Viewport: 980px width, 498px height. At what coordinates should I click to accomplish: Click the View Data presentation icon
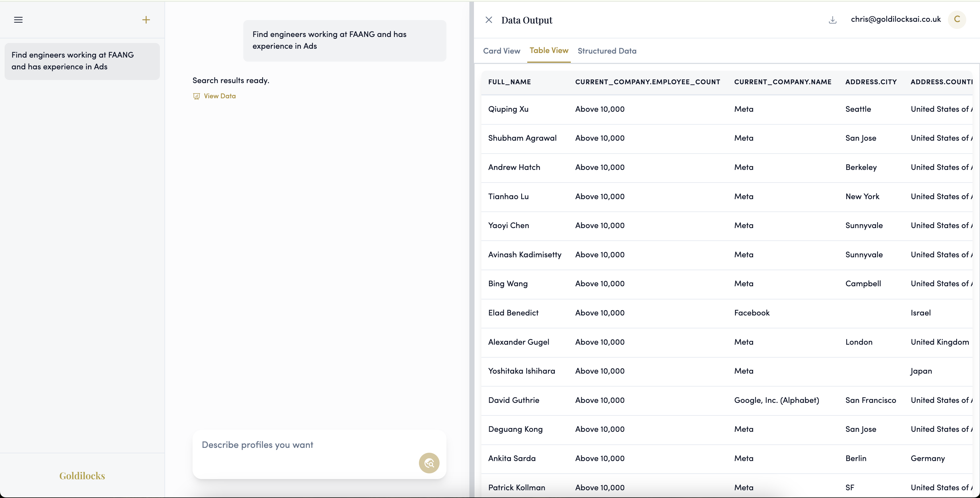pos(196,96)
